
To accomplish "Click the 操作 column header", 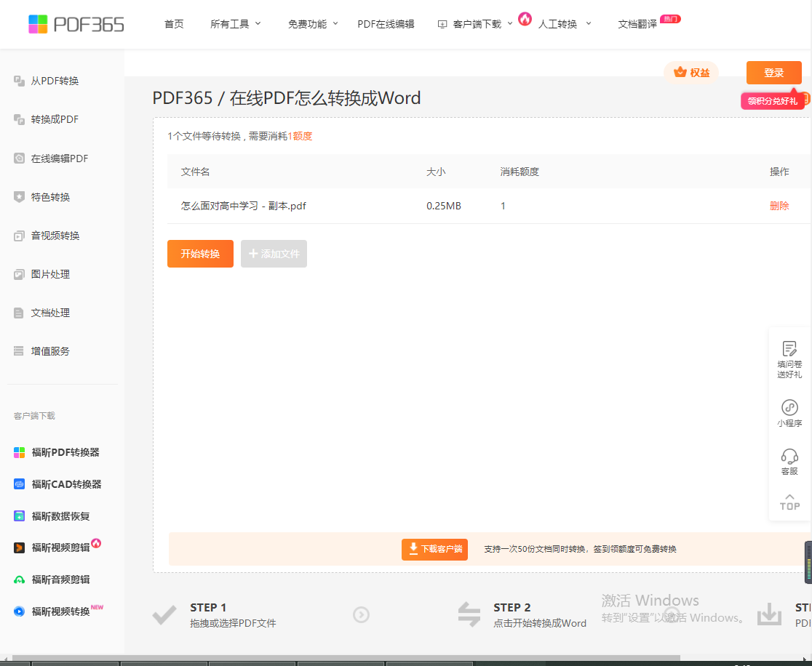I will click(779, 172).
